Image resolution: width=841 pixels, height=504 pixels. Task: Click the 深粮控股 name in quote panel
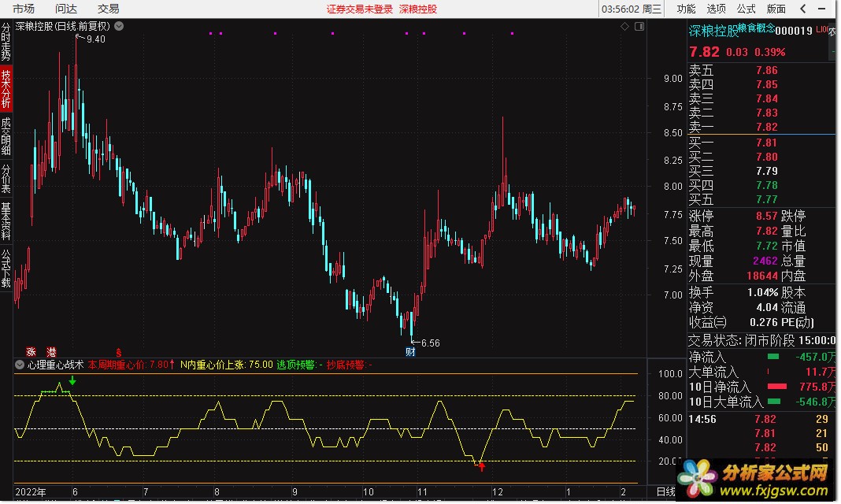click(713, 31)
